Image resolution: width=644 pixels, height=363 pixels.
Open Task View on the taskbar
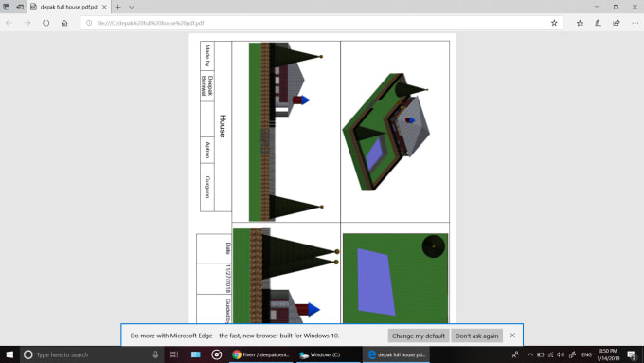174,354
